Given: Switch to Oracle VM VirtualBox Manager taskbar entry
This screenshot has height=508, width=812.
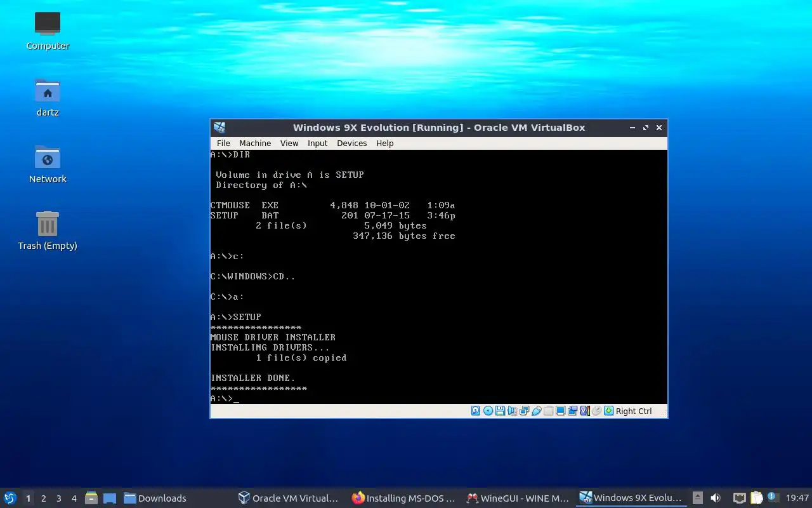Looking at the screenshot, I should pyautogui.click(x=289, y=498).
